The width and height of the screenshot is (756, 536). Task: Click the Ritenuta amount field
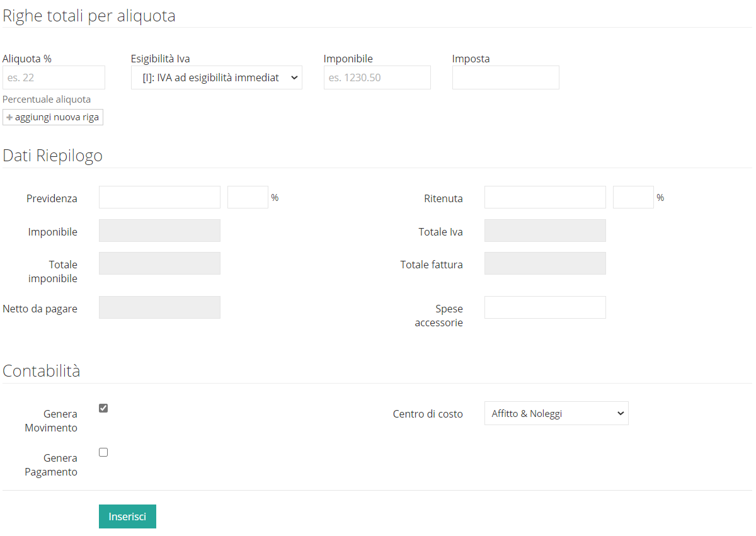click(545, 197)
